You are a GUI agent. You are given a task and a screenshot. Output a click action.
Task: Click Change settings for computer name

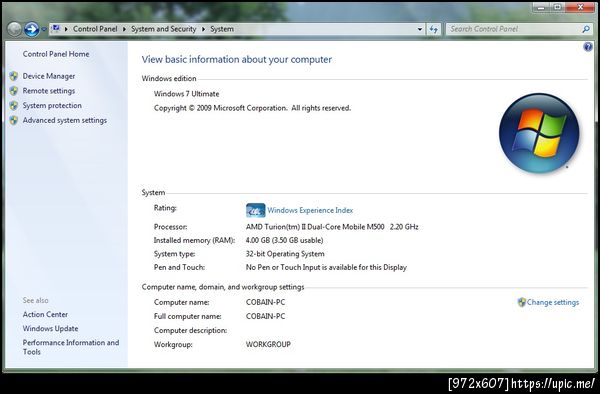(x=553, y=302)
